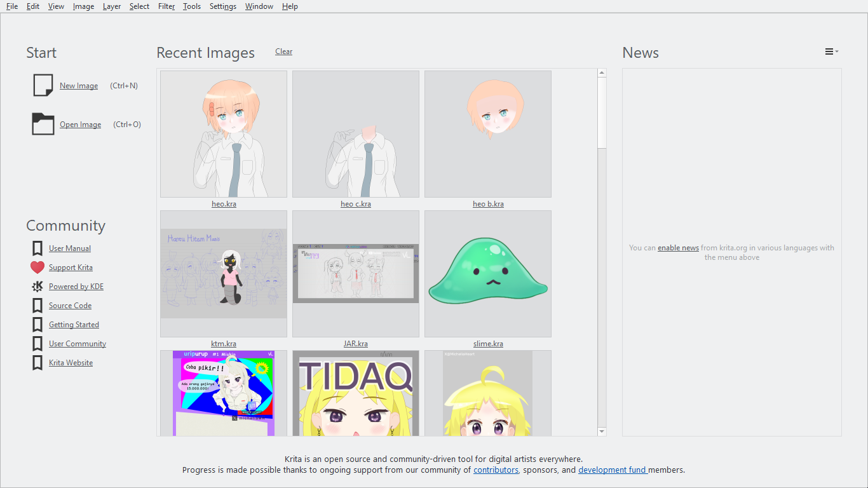Image resolution: width=868 pixels, height=488 pixels.
Task: Open the News hamburger menu dropdown
Action: (832, 51)
